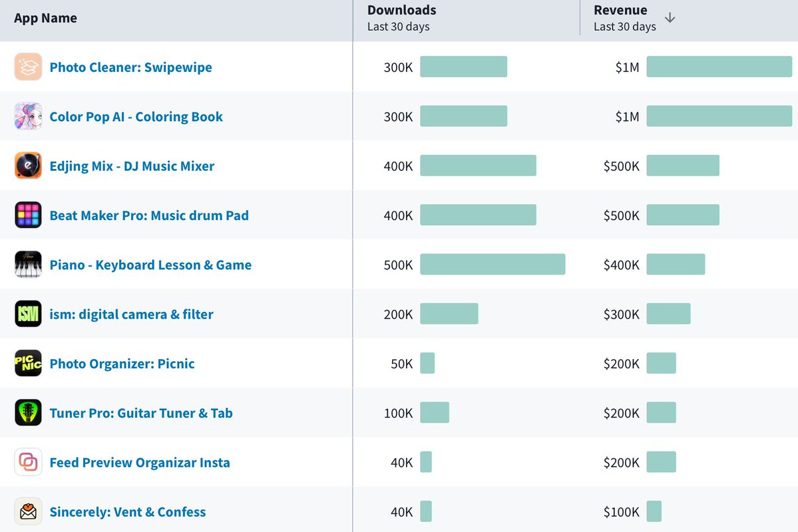Toggle sort arrow next to Revenue
798x532 pixels.
tap(670, 19)
